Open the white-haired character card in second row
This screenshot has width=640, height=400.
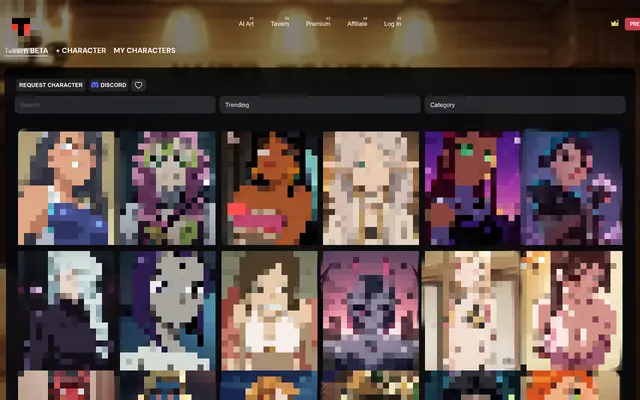pyautogui.click(x=66, y=310)
